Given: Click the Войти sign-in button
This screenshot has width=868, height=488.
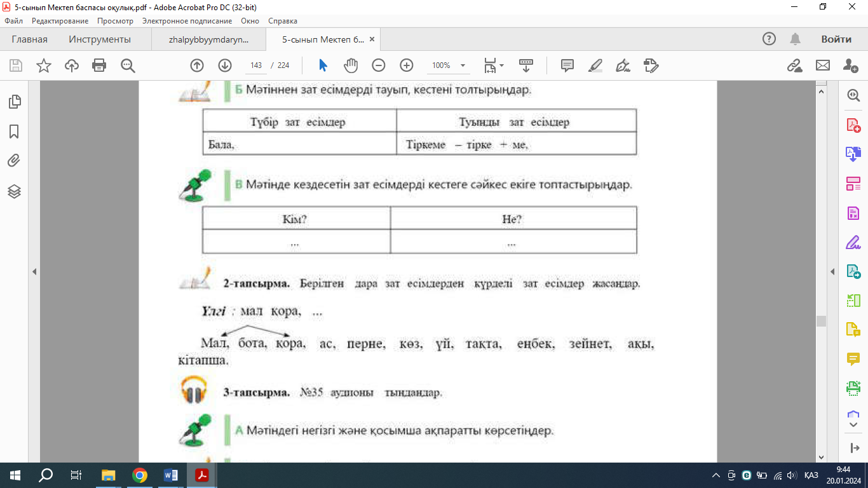Looking at the screenshot, I should click(836, 39).
